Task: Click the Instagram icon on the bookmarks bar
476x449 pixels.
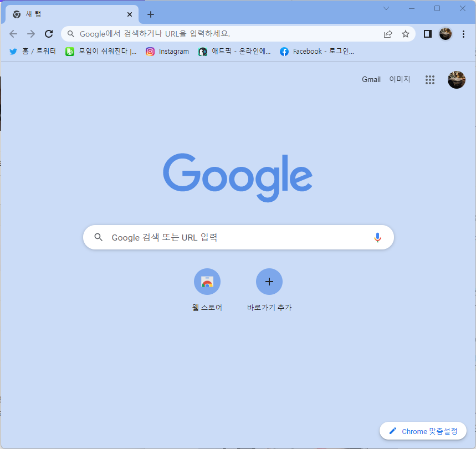Action: tap(150, 51)
